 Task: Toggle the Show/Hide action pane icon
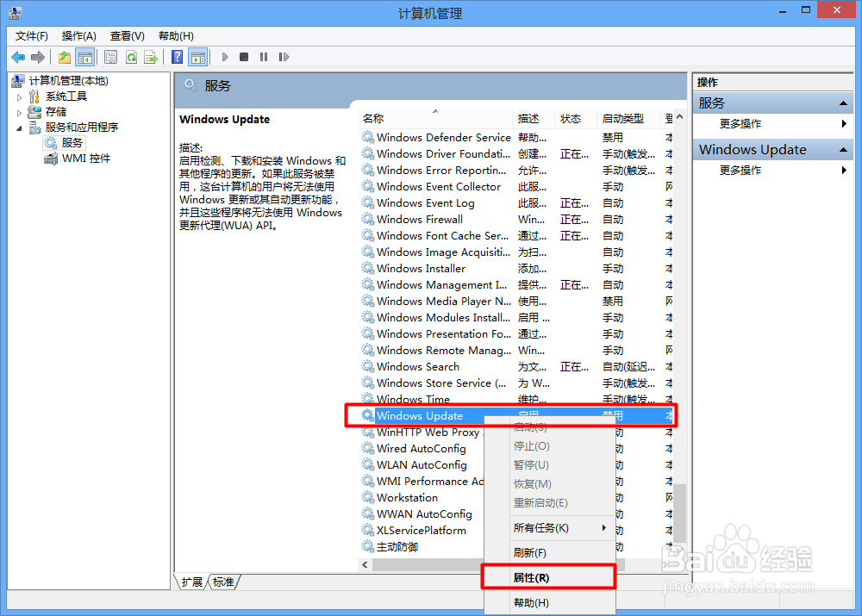pos(197,57)
